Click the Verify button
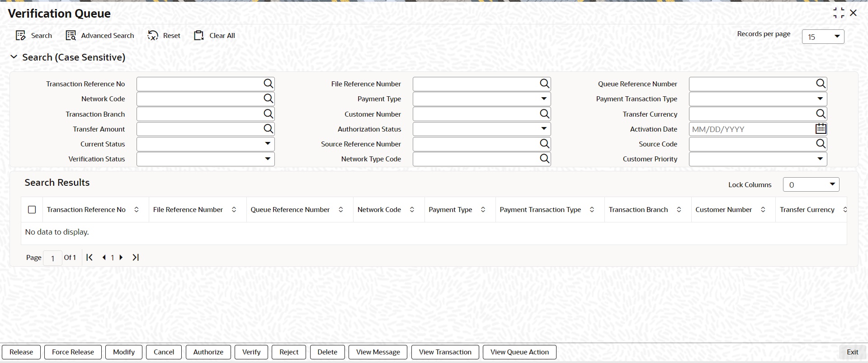The width and height of the screenshot is (868, 363). click(251, 352)
